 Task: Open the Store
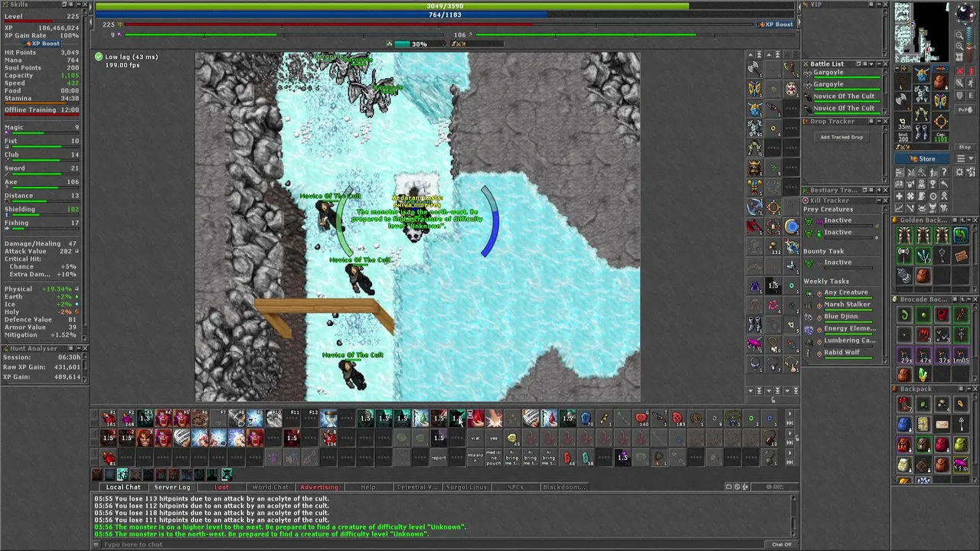pos(921,158)
